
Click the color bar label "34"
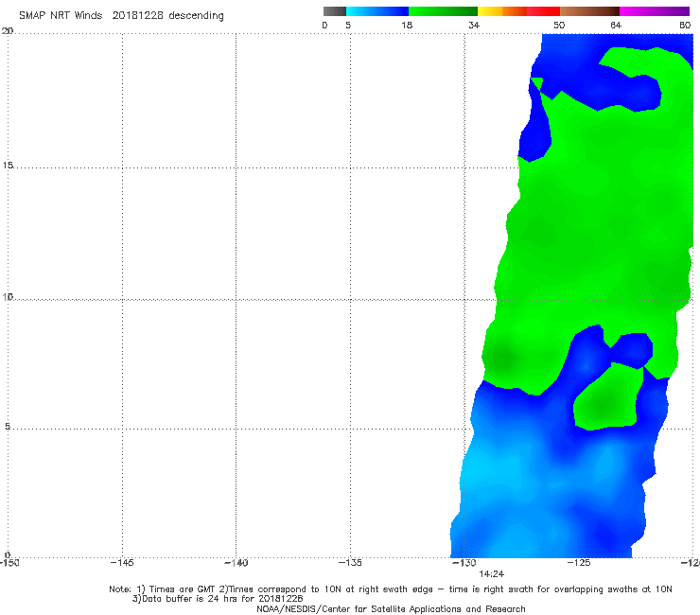click(x=474, y=25)
